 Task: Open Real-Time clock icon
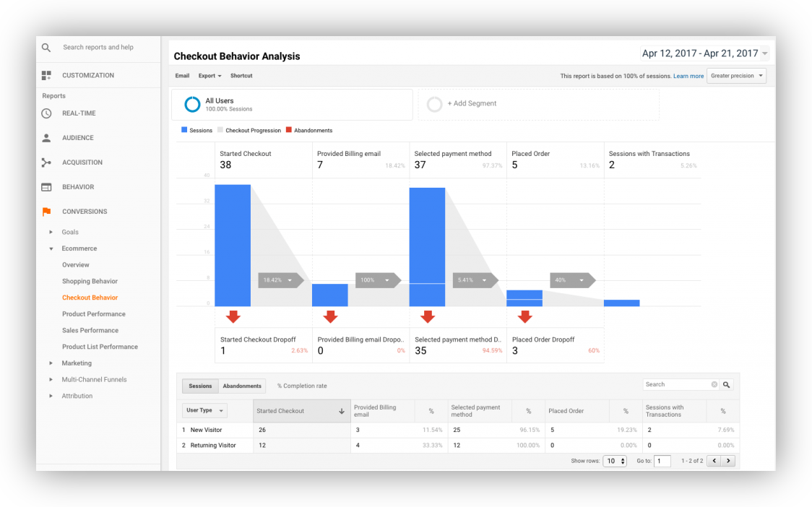pos(47,113)
